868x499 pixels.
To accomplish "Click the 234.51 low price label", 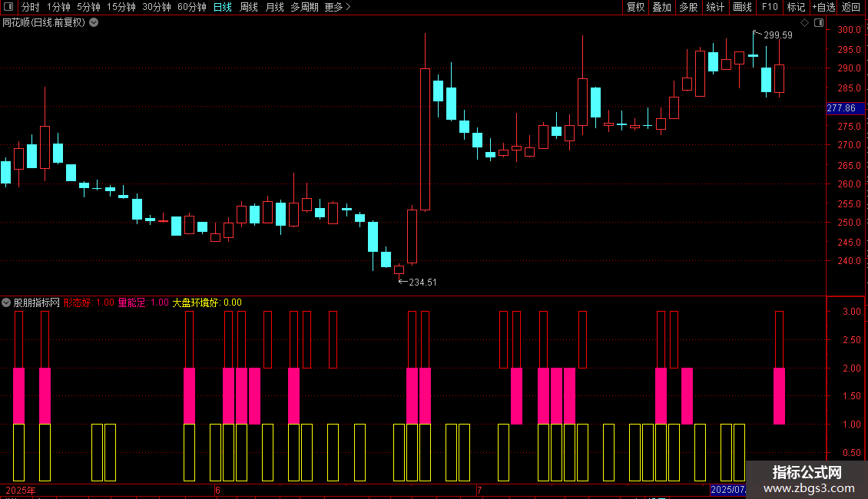I will click(x=422, y=283).
